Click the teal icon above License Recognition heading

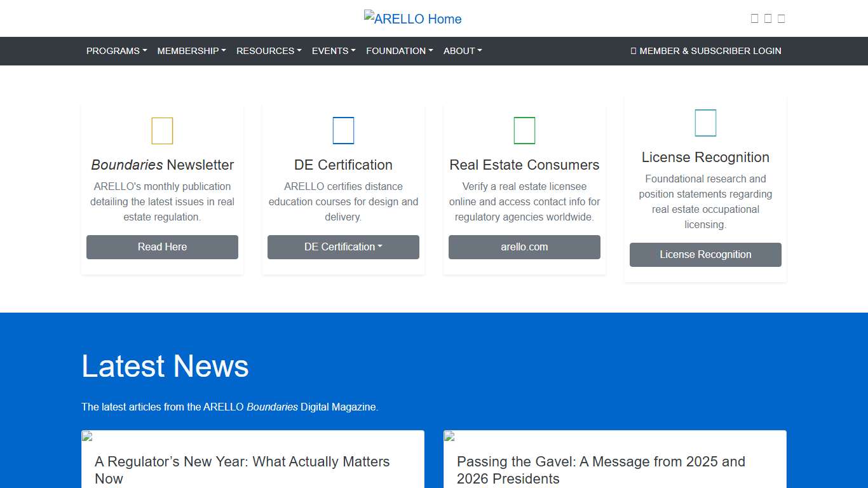coord(705,123)
